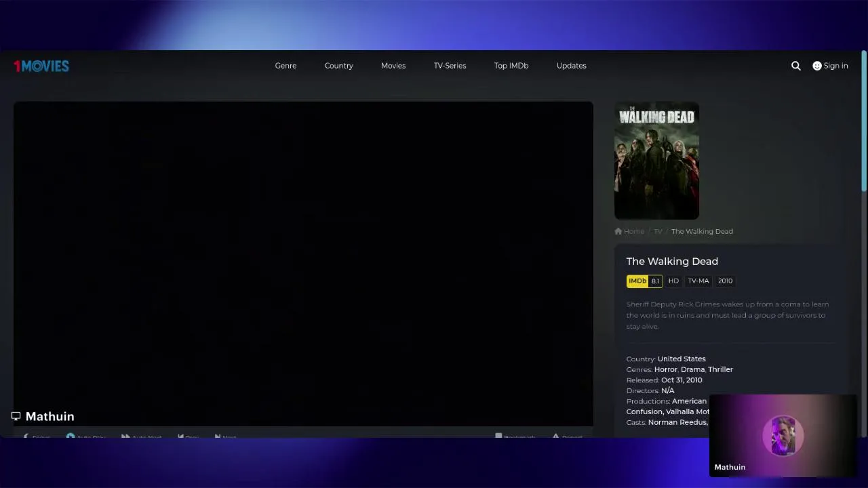The width and height of the screenshot is (868, 488).
Task: Click the Sign in link
Action: (x=836, y=66)
